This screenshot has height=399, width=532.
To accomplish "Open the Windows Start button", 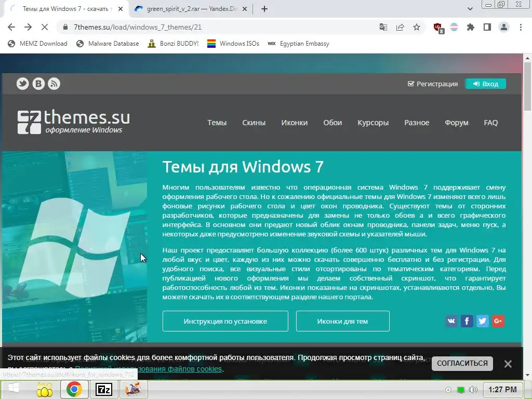I will point(14,389).
